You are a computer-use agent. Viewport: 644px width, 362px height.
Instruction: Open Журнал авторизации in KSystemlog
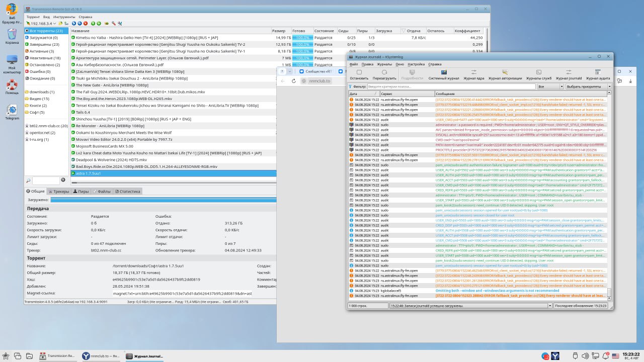(x=505, y=75)
